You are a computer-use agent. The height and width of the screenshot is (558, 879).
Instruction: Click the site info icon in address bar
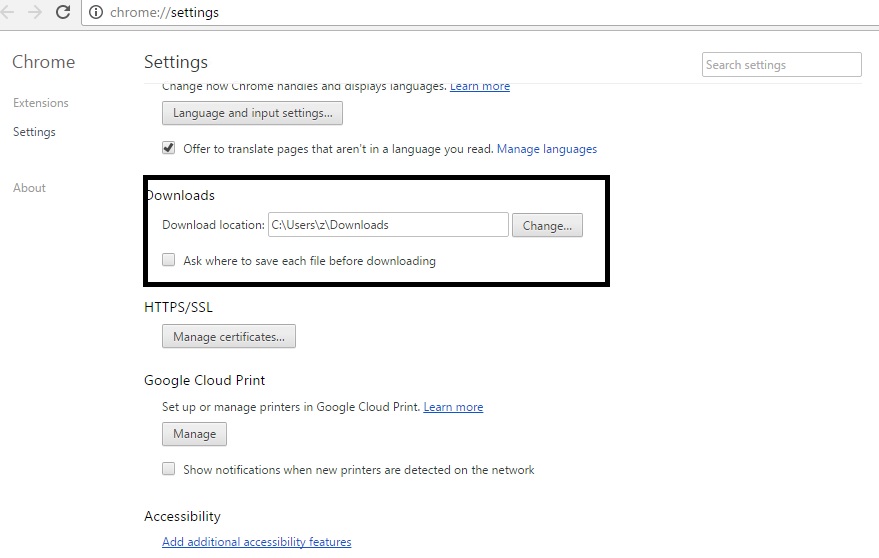click(96, 12)
